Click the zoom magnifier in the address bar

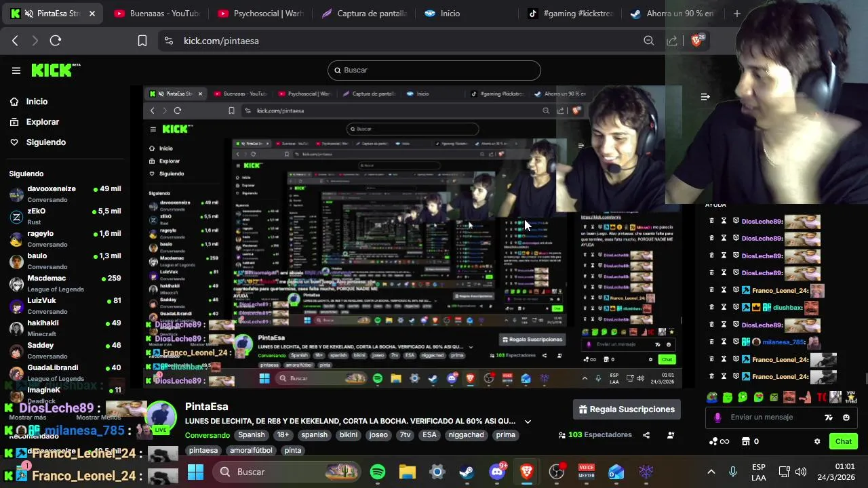tap(649, 41)
